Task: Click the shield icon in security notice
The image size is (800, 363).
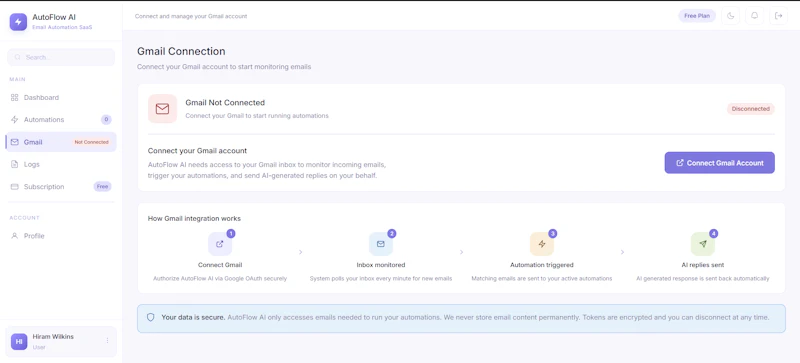Action: click(151, 317)
